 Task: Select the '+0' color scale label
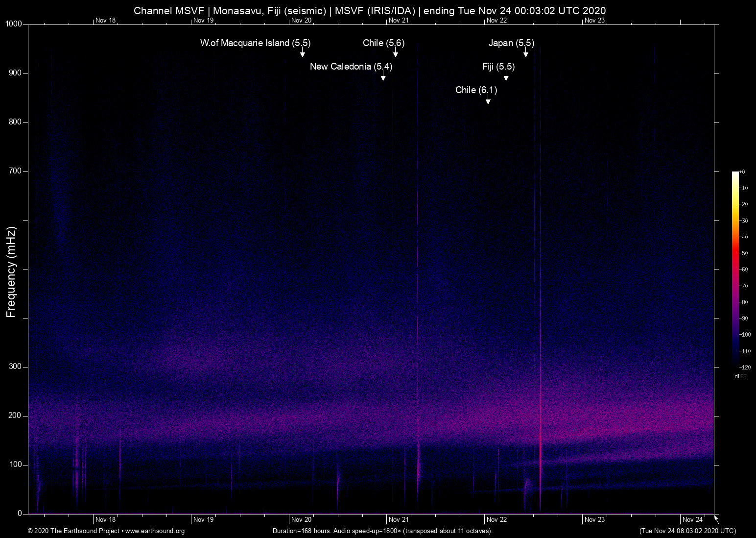pos(742,172)
